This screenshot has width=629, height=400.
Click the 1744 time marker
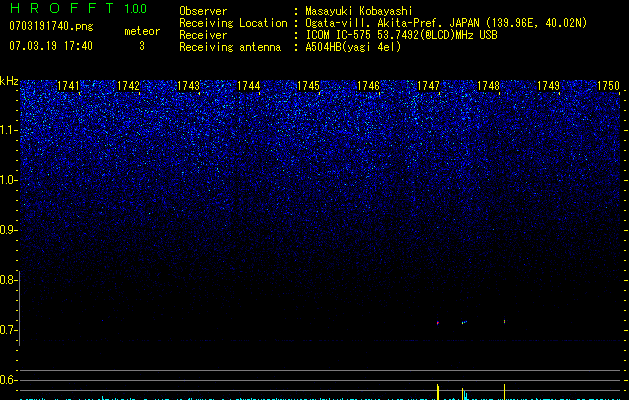point(248,86)
